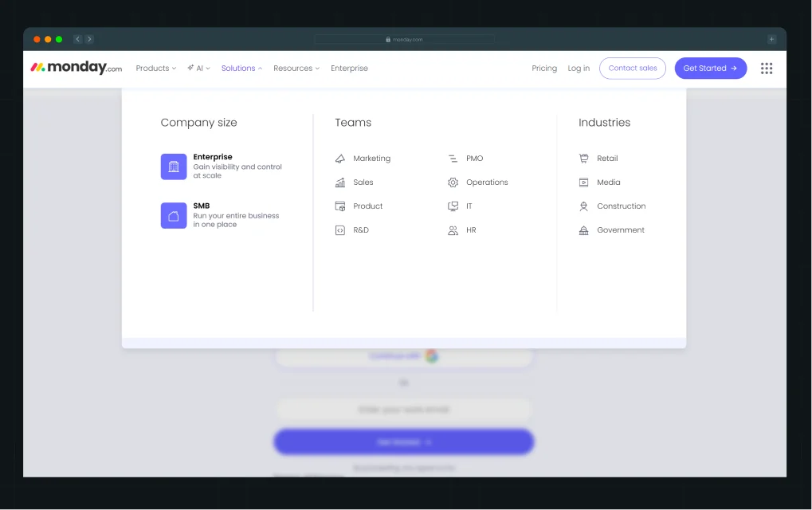Select Government under Industries
Viewport: 812px width, 510px height.
pos(611,230)
